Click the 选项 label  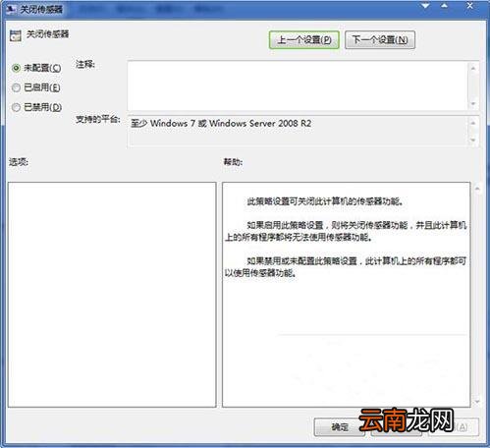pos(19,162)
